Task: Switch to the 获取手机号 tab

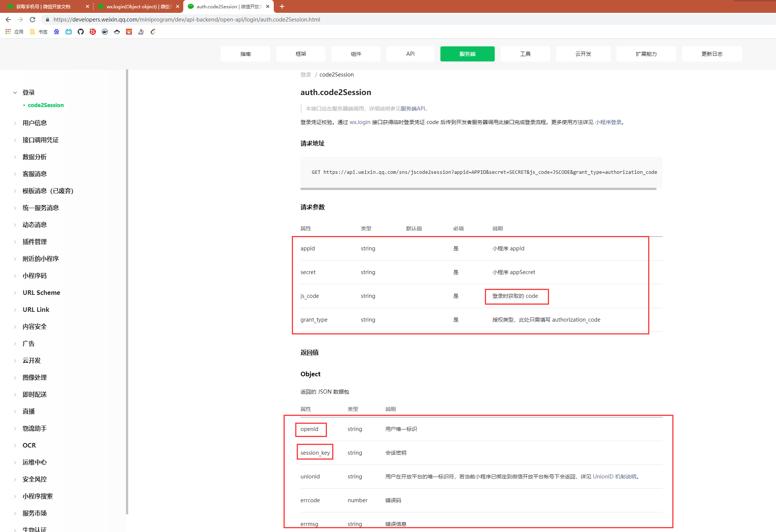Action: click(x=43, y=6)
